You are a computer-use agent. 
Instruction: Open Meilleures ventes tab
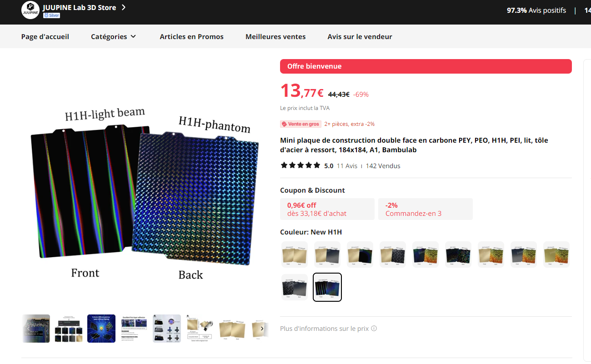pyautogui.click(x=275, y=37)
